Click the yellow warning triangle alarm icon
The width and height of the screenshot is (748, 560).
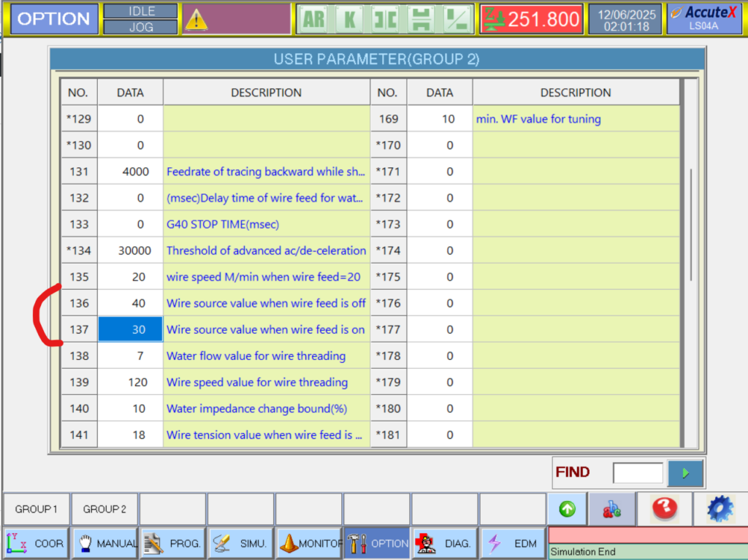(196, 20)
